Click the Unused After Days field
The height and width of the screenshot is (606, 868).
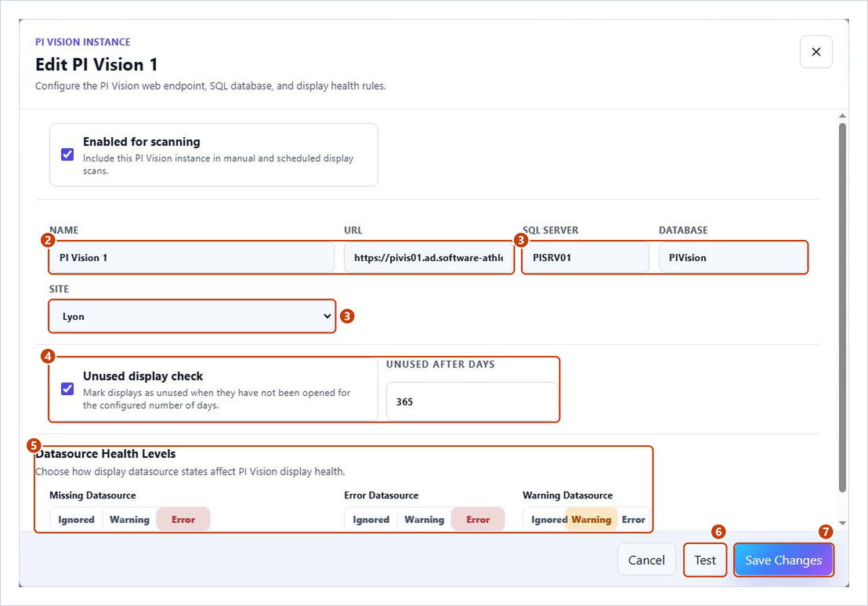472,401
